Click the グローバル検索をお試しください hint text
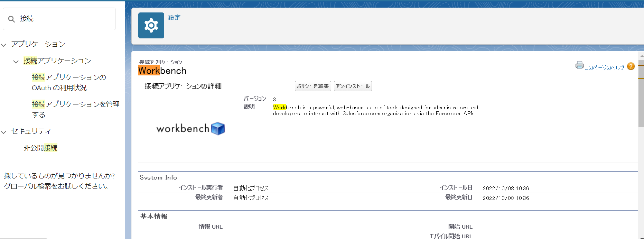Screen dimensions: 644x239 58,186
